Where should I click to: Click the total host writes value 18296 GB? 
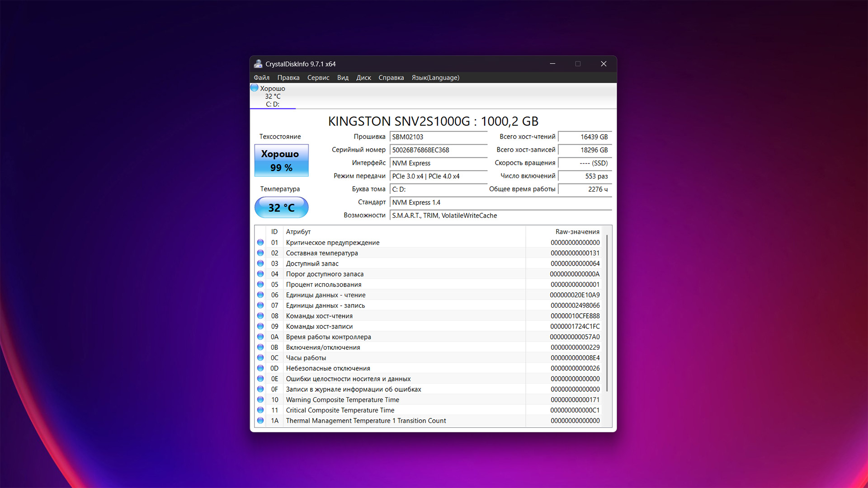(x=585, y=150)
